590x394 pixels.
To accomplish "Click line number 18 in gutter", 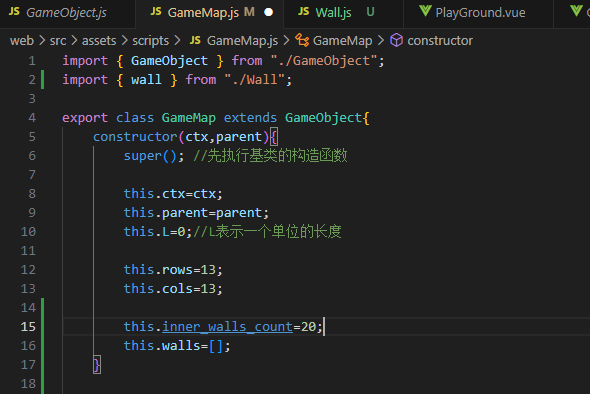I will [x=28, y=383].
